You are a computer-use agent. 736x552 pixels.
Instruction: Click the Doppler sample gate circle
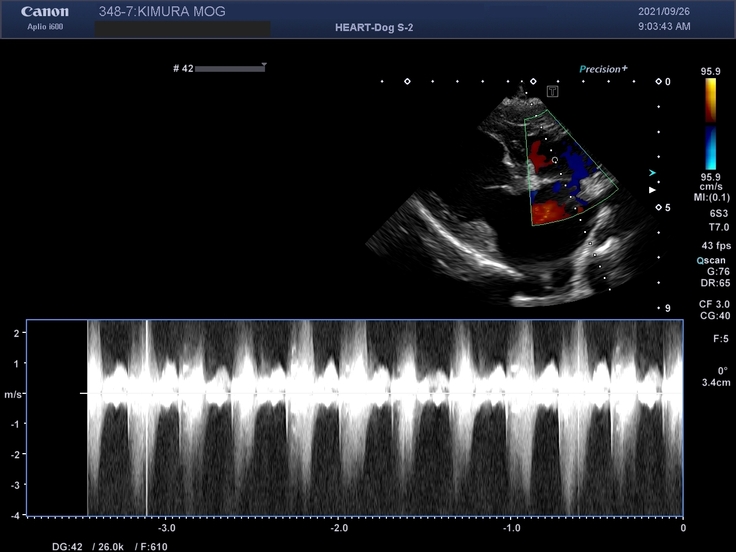[x=554, y=158]
